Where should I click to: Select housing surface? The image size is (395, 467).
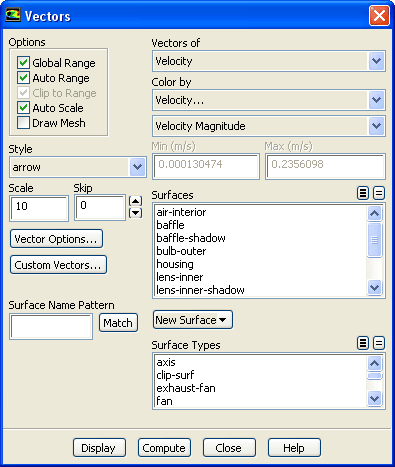pyautogui.click(x=260, y=264)
